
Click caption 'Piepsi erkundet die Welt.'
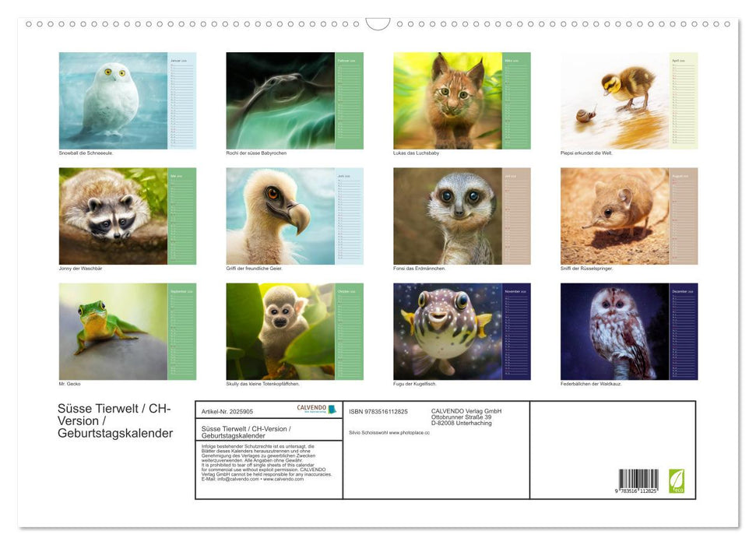coord(586,153)
